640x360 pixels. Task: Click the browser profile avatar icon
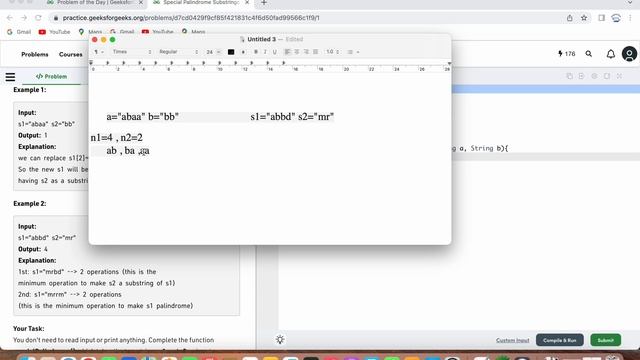pyautogui.click(x=616, y=18)
